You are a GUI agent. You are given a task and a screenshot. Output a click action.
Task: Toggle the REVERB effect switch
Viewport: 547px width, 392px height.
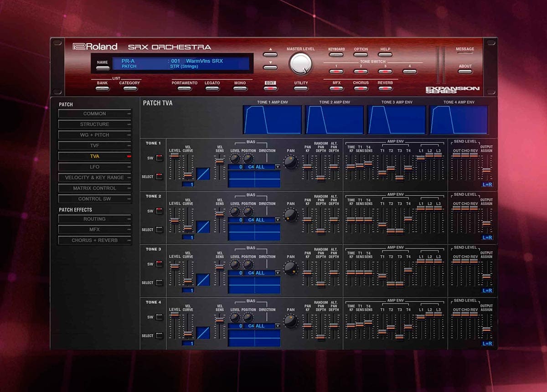click(385, 88)
